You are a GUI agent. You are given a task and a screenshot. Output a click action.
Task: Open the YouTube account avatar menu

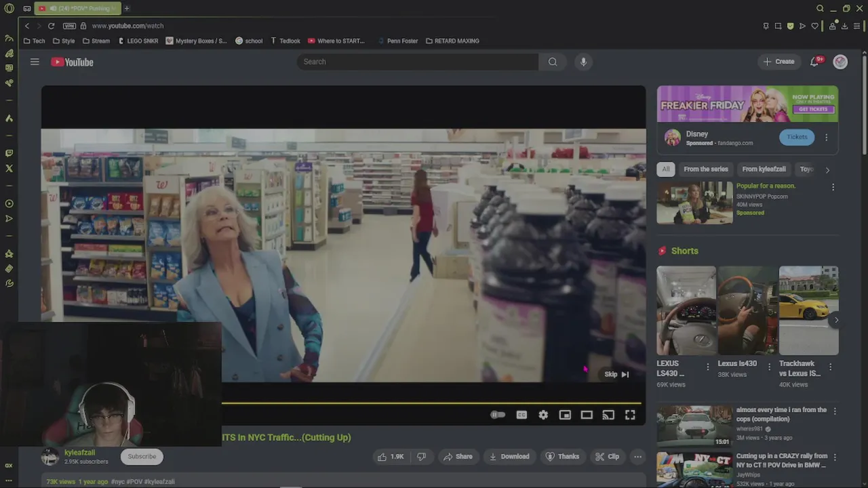pyautogui.click(x=840, y=62)
